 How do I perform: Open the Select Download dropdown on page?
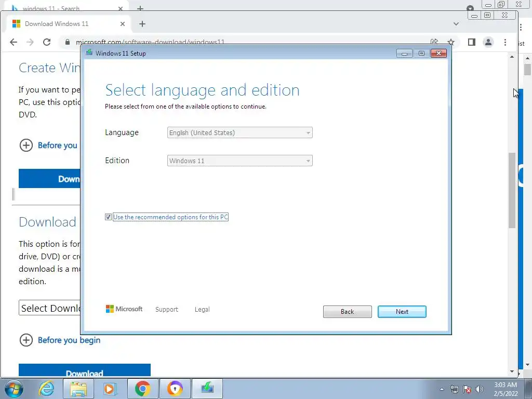point(50,308)
